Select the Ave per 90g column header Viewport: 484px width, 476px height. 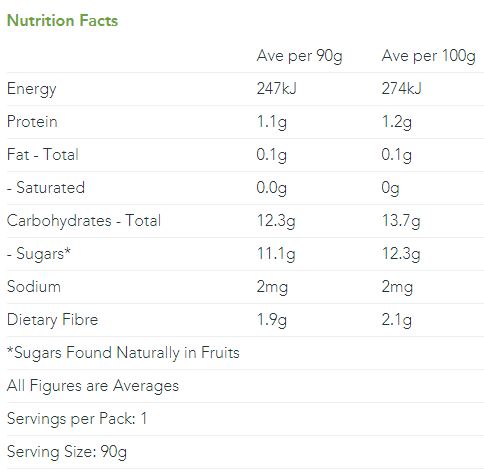click(299, 56)
